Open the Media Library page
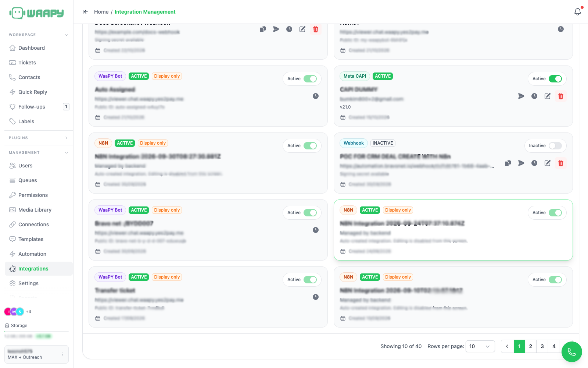The image size is (588, 368). click(x=39, y=210)
